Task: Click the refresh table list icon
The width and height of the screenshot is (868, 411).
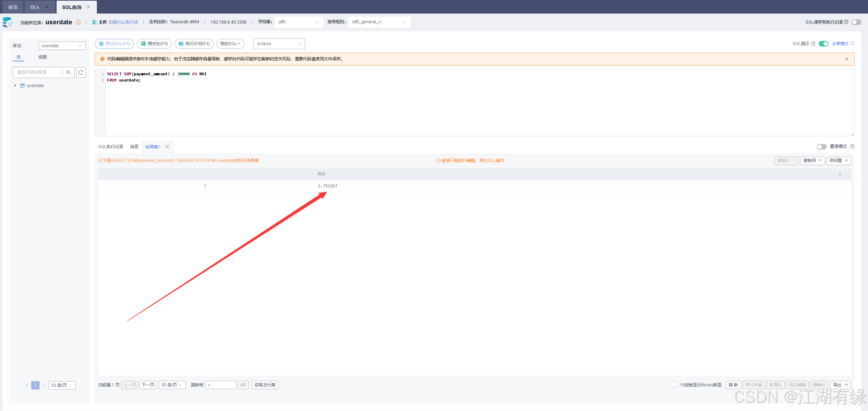Action: pyautogui.click(x=81, y=72)
